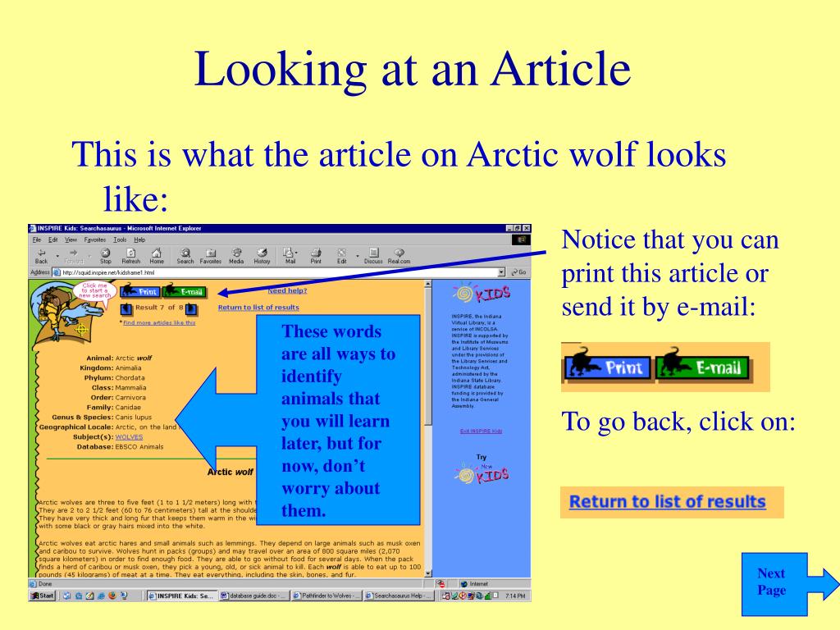
Task: Click the address field showing squid.inspire.net URL
Action: tap(279, 272)
